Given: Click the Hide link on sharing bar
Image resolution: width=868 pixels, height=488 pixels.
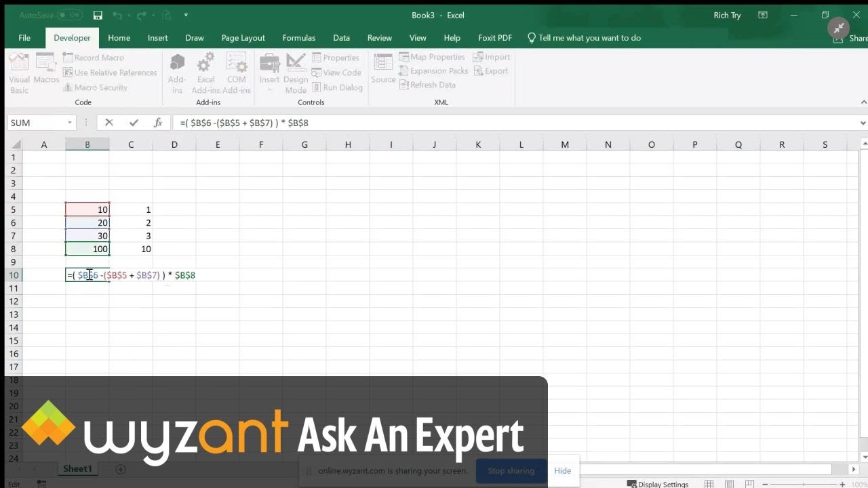Looking at the screenshot, I should pyautogui.click(x=562, y=470).
